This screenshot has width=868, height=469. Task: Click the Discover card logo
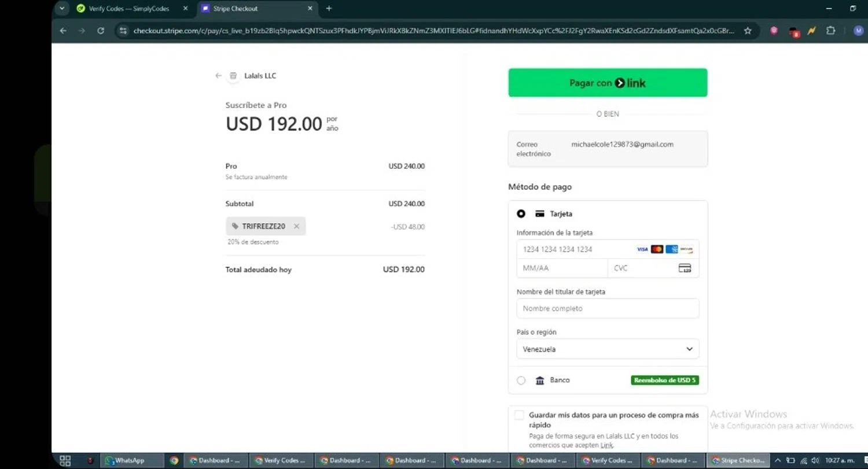click(686, 249)
